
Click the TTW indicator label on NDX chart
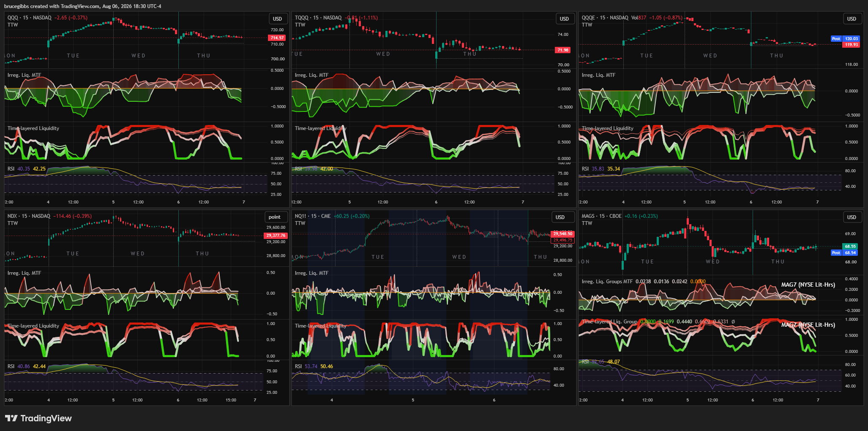(x=13, y=223)
